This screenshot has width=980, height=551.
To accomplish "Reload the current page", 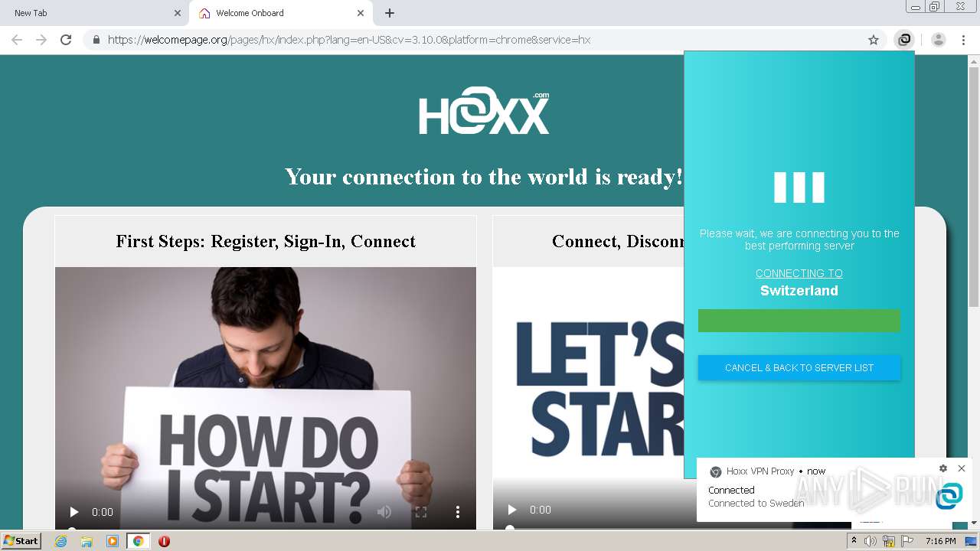I will click(66, 40).
